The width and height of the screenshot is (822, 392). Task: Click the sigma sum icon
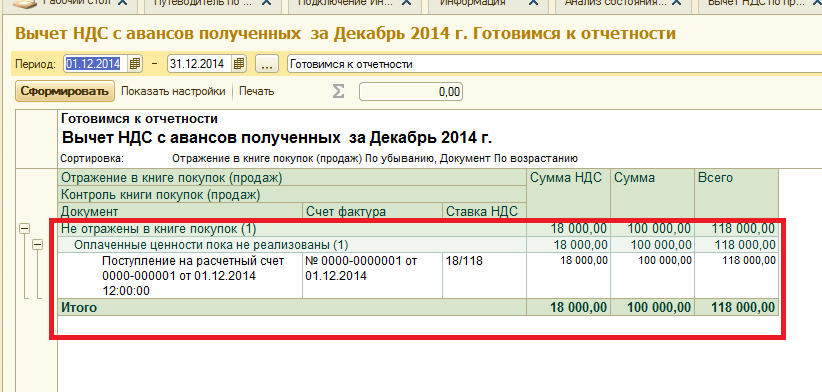click(x=339, y=91)
